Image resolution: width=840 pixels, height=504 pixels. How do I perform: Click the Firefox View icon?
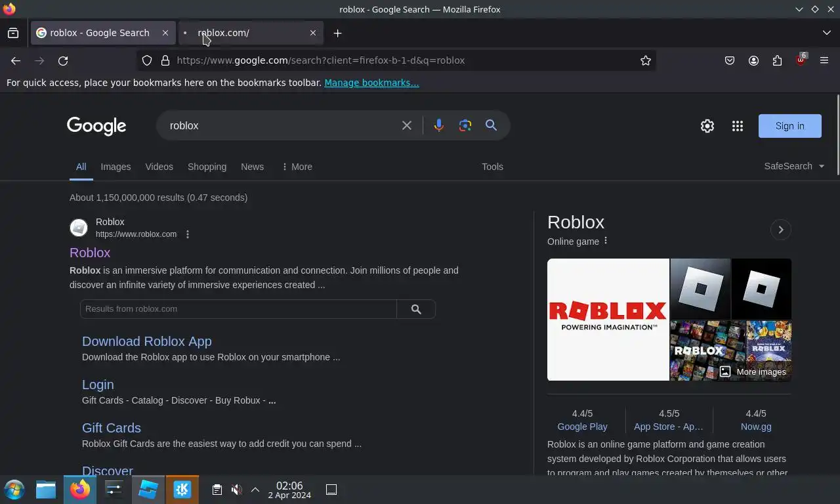point(13,33)
